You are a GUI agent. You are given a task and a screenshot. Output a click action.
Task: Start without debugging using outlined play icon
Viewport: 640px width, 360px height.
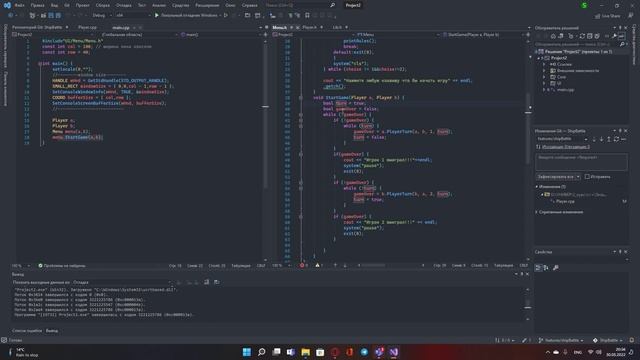226,16
